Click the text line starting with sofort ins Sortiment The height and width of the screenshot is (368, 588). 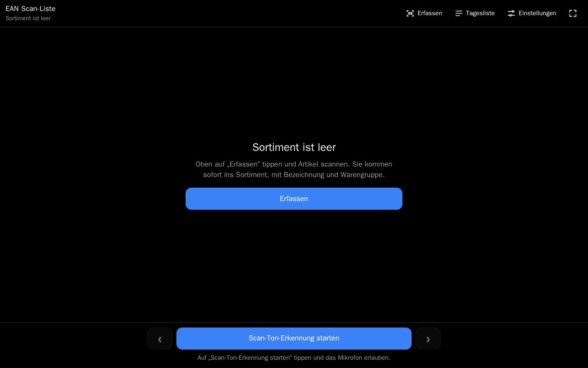(x=294, y=175)
